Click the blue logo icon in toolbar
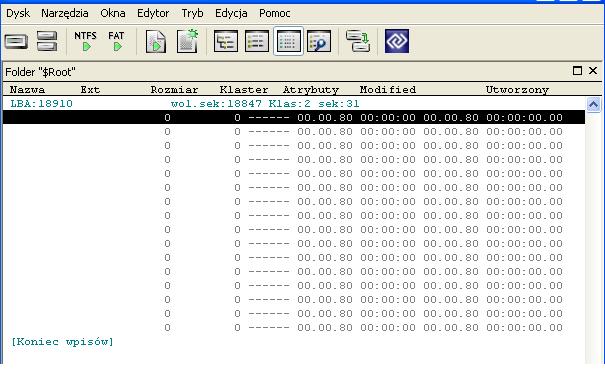This screenshot has width=605, height=384. coord(397,41)
